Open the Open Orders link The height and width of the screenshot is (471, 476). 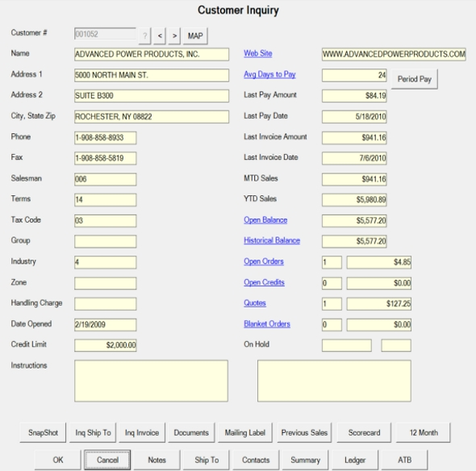(264, 261)
